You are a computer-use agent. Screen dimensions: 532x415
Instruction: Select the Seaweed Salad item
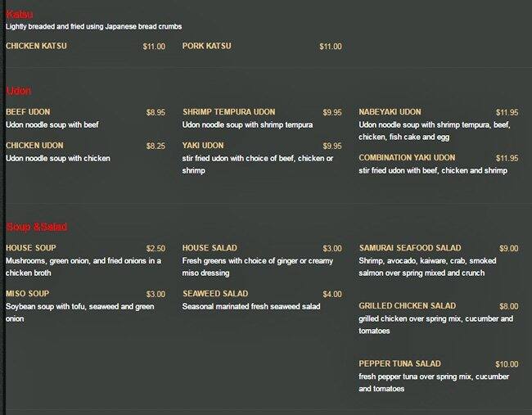(x=215, y=294)
